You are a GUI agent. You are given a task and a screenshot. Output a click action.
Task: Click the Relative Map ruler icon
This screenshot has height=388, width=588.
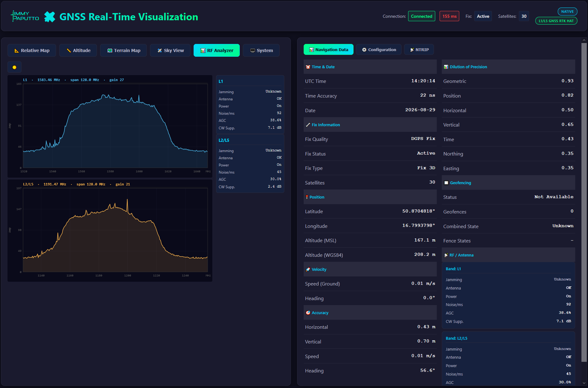(17, 50)
